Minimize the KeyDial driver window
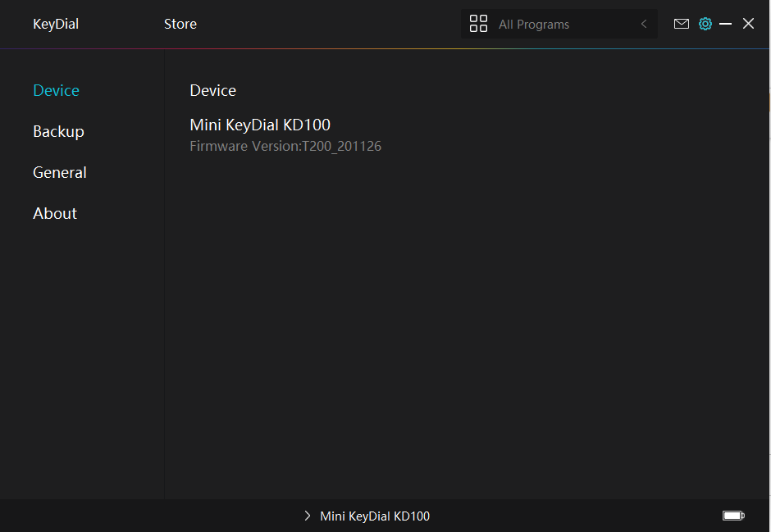The image size is (771, 532). click(725, 24)
